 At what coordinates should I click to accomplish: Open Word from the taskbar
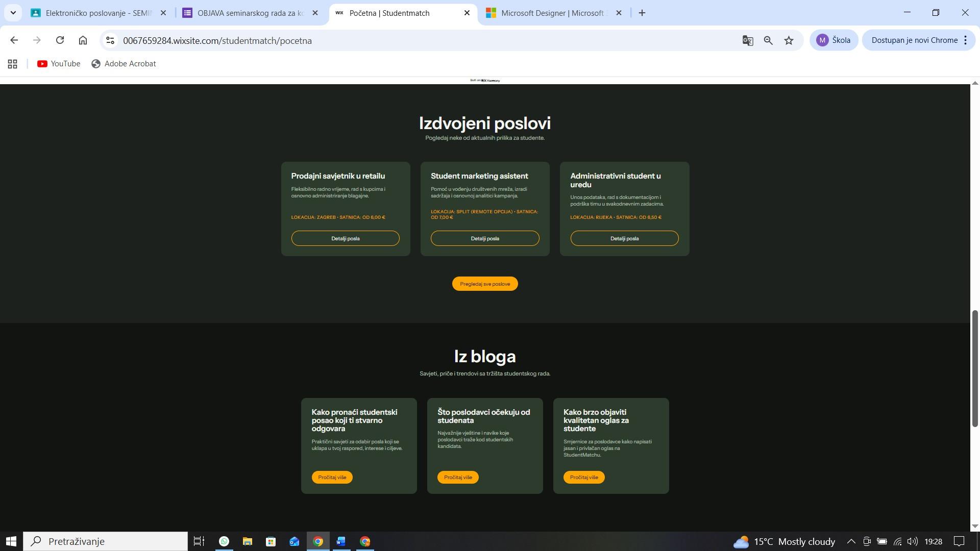(341, 541)
